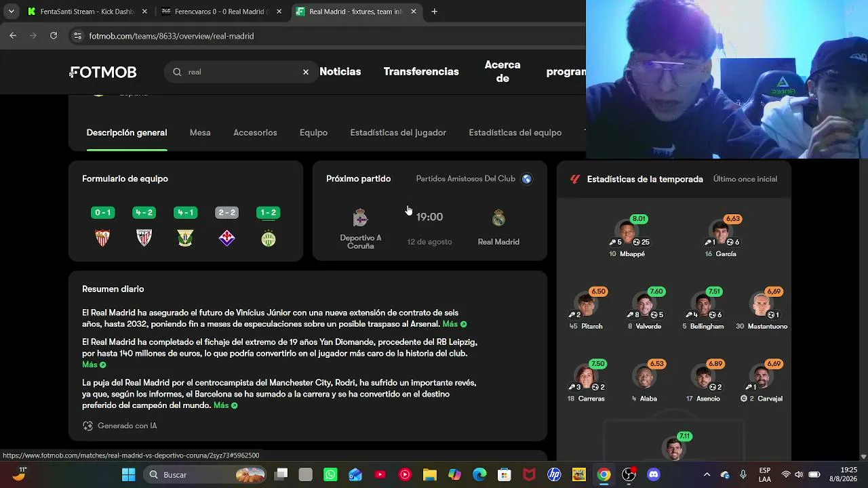Open the Partidos Amistosos Del Club competition link
The height and width of the screenshot is (488, 868).
466,179
